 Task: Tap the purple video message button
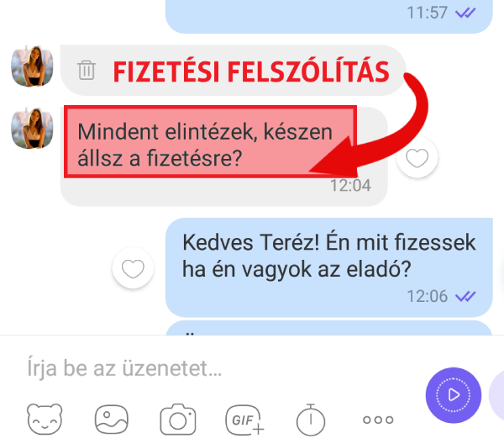454,395
